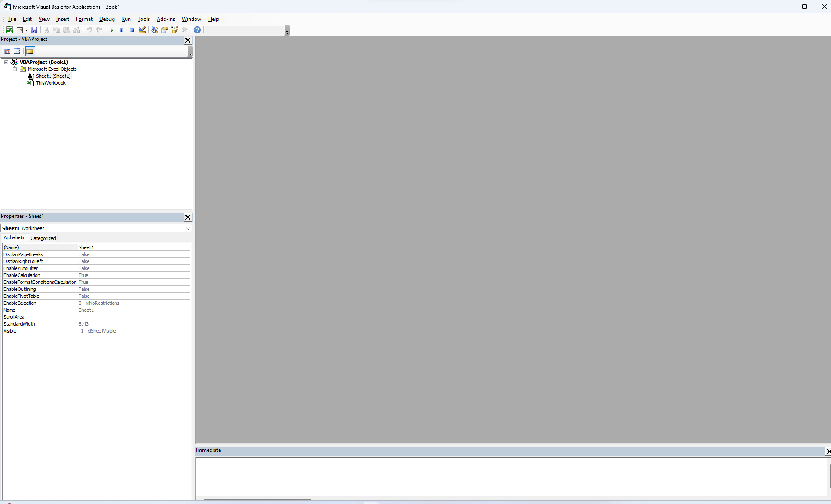Switch to the Categorized properties tab
Image resolution: width=831 pixels, height=504 pixels.
(43, 238)
